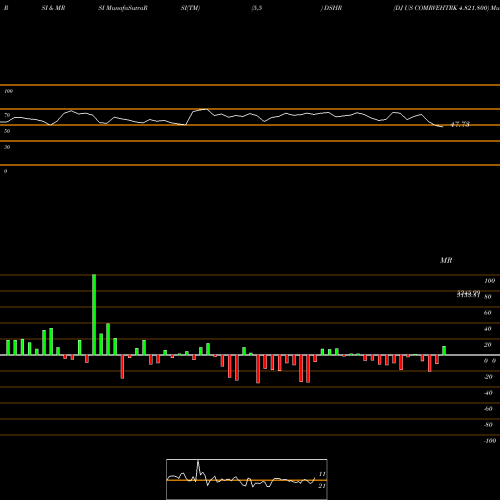Click the tallest green bar in MR histogram

(x=94, y=315)
